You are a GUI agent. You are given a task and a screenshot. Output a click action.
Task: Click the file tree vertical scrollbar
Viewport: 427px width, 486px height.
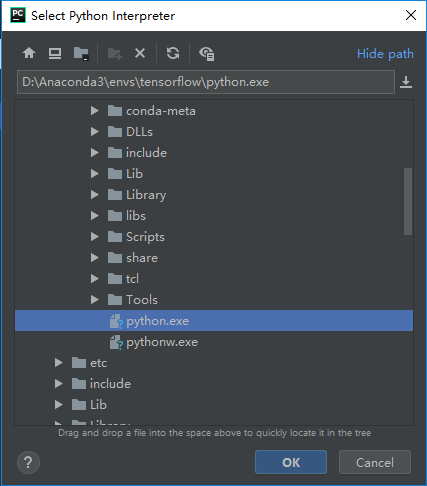tap(408, 201)
